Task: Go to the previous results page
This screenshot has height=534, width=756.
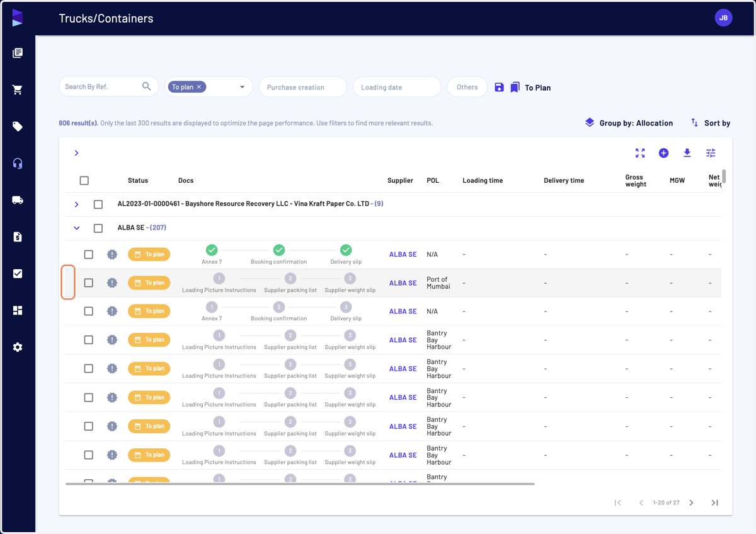Action: [641, 502]
